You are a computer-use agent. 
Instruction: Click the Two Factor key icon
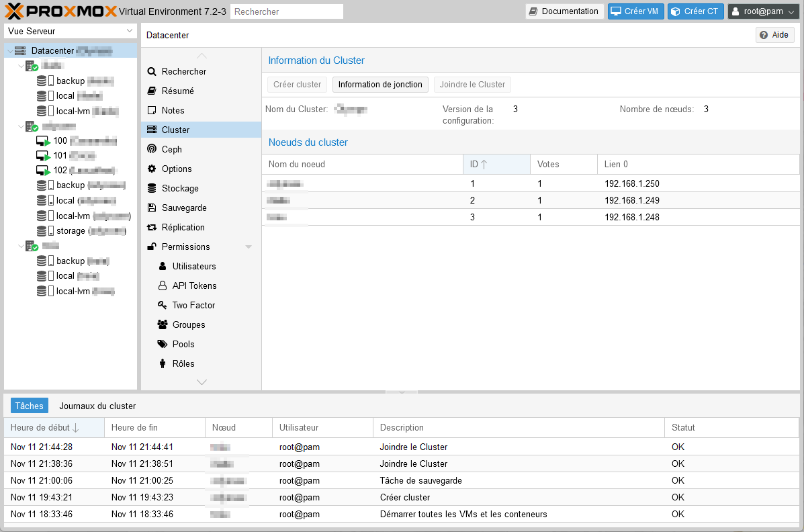pyautogui.click(x=163, y=305)
